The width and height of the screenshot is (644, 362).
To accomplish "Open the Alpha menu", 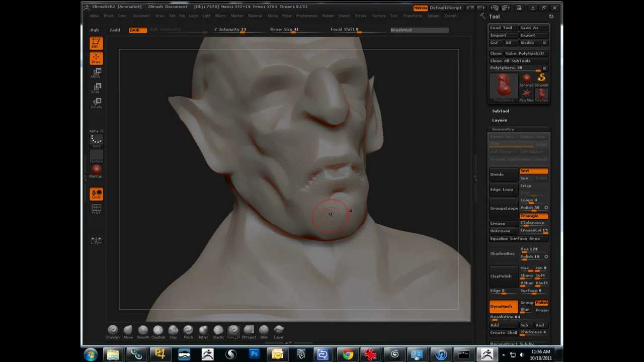I will click(x=94, y=16).
